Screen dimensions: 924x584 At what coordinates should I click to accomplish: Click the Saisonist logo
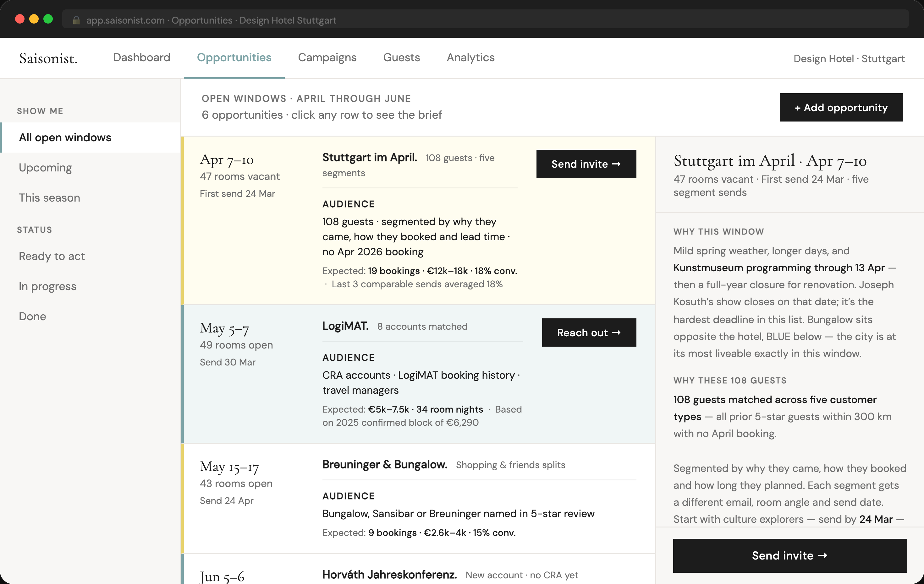pyautogui.click(x=48, y=58)
